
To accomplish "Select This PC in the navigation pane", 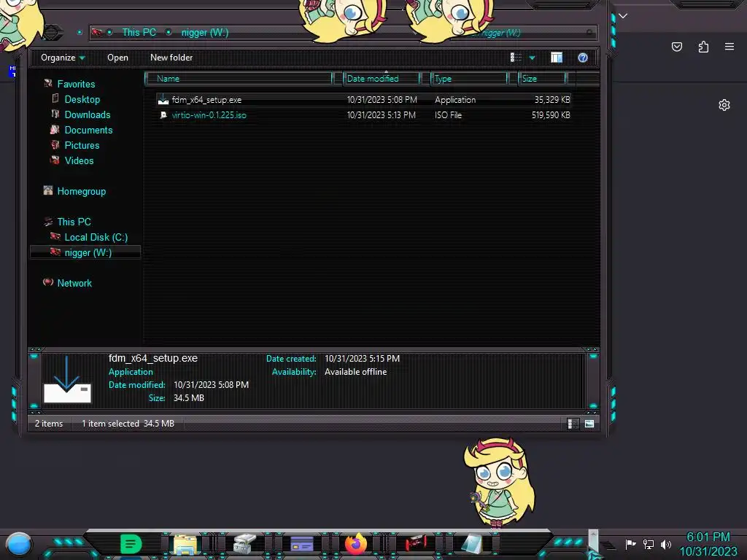I will point(74,222).
